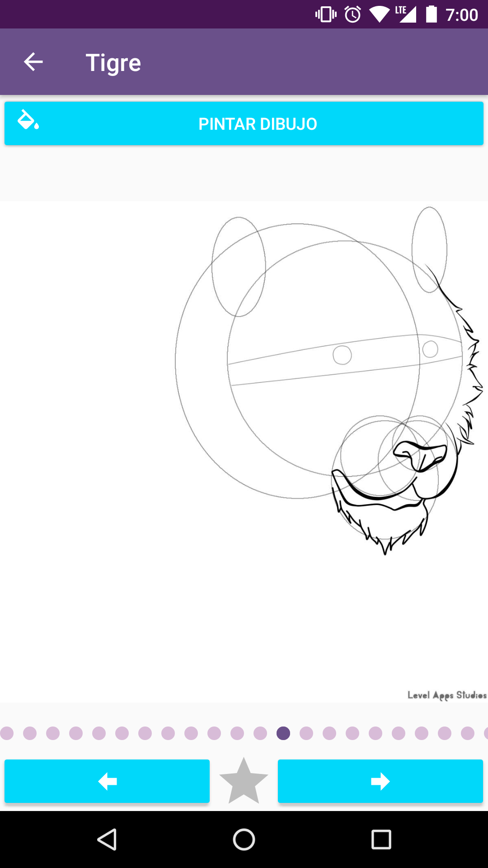Tap the alarm clock status icon
The height and width of the screenshot is (868, 488).
(353, 14)
